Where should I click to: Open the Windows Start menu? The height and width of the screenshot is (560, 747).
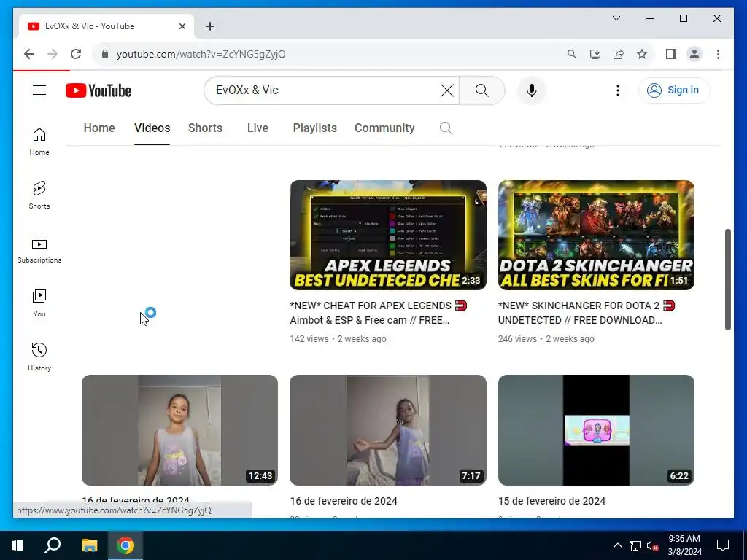[x=18, y=545]
